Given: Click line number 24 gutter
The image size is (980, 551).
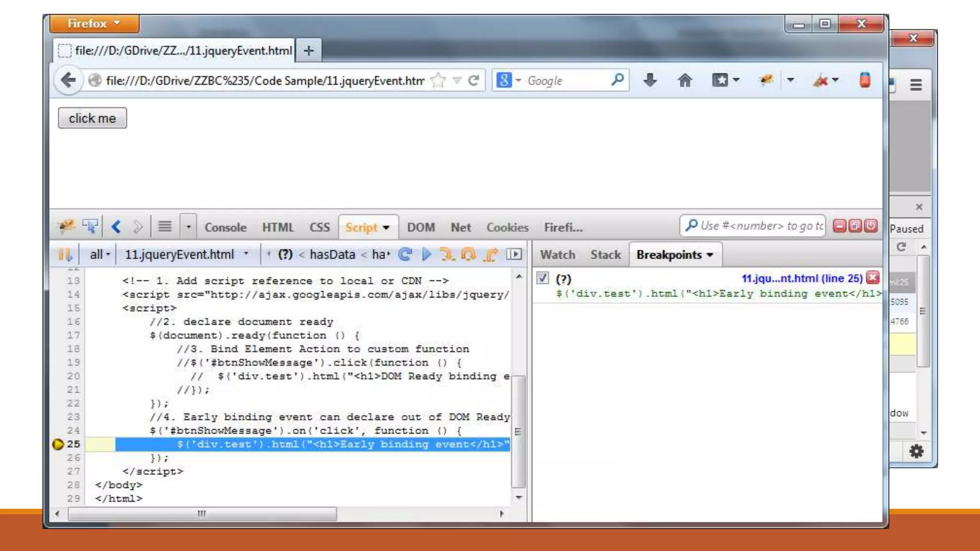Looking at the screenshot, I should click(73, 430).
